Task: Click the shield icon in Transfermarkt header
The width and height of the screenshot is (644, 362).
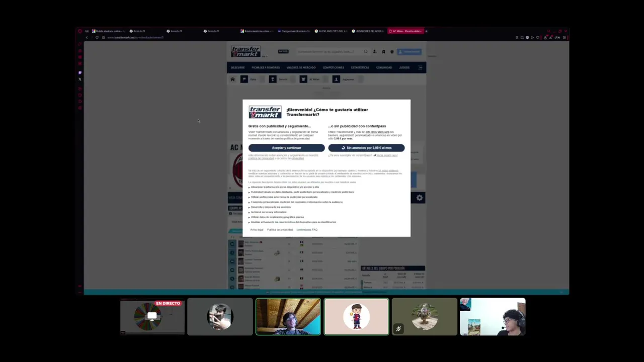Action: [x=392, y=51]
